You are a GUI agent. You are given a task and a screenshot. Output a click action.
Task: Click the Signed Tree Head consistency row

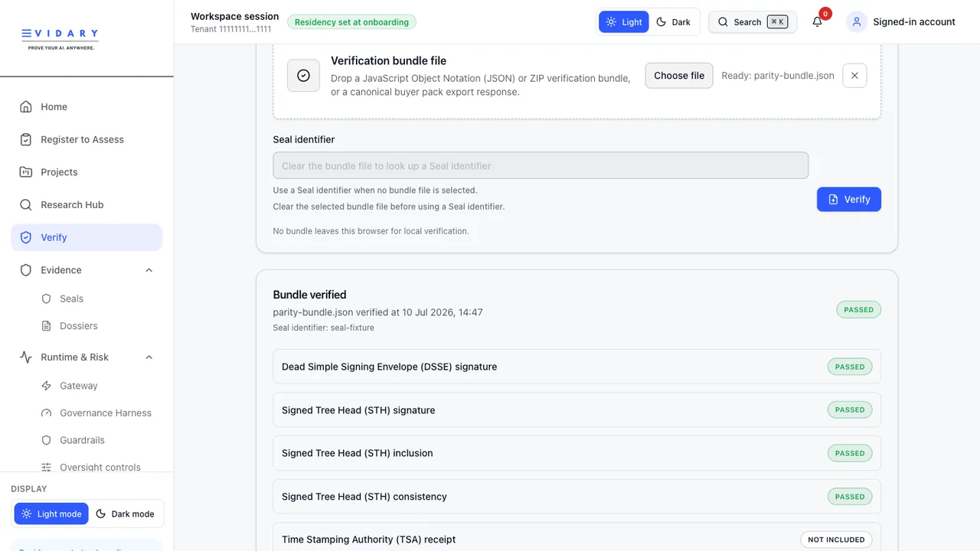(577, 497)
